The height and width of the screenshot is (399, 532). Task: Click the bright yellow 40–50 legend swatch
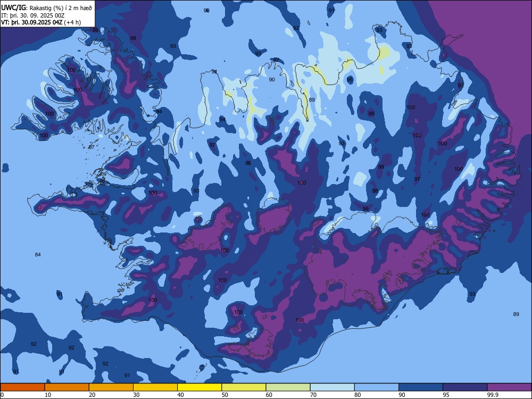coord(199,387)
